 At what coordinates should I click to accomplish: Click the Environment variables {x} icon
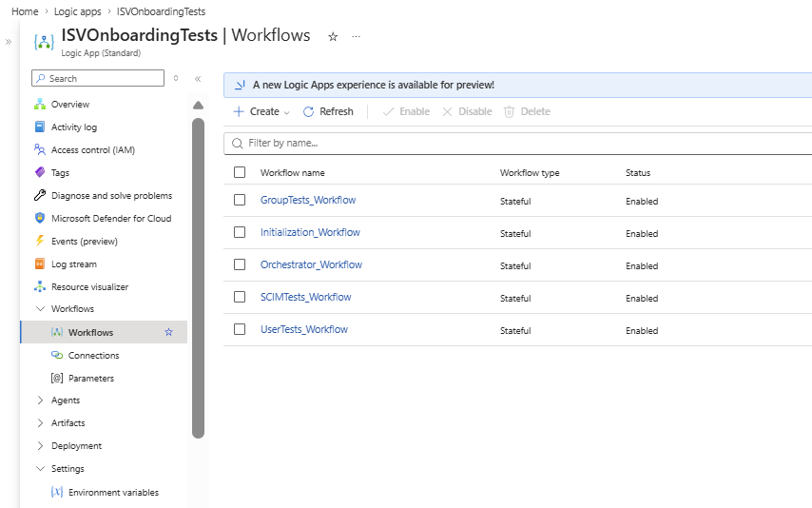tap(57, 492)
